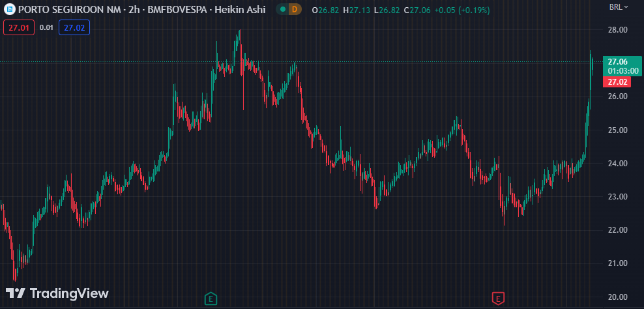Viewport: 644px width, 309px height.
Task: Click the red E earnings marker
Action: coord(498,299)
